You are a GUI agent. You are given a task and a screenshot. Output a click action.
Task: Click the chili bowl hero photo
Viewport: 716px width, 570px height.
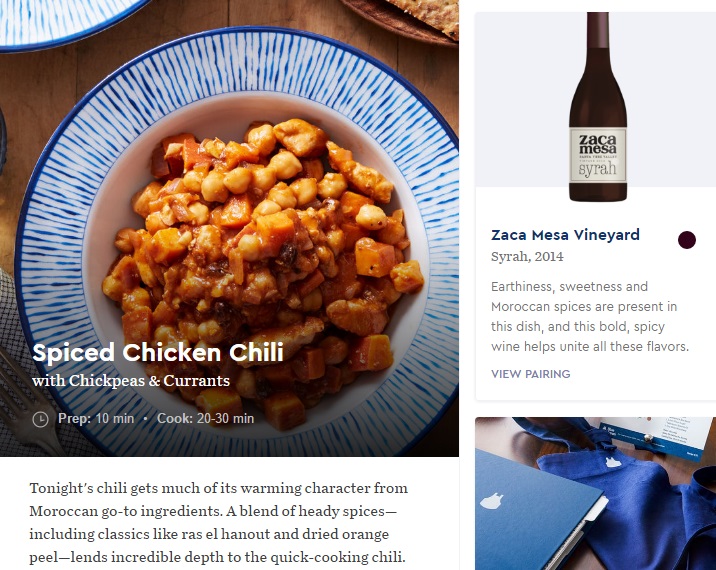(x=229, y=228)
